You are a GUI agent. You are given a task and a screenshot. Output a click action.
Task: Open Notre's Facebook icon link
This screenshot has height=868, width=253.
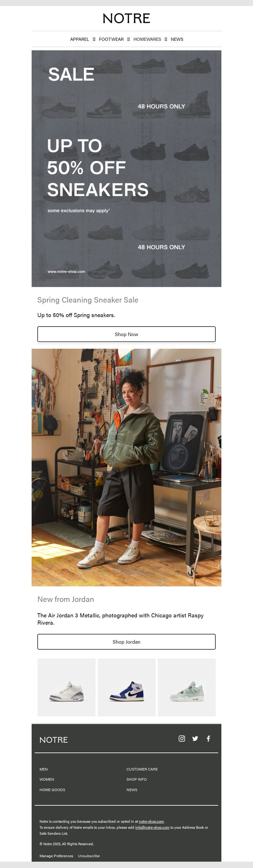pos(208,738)
